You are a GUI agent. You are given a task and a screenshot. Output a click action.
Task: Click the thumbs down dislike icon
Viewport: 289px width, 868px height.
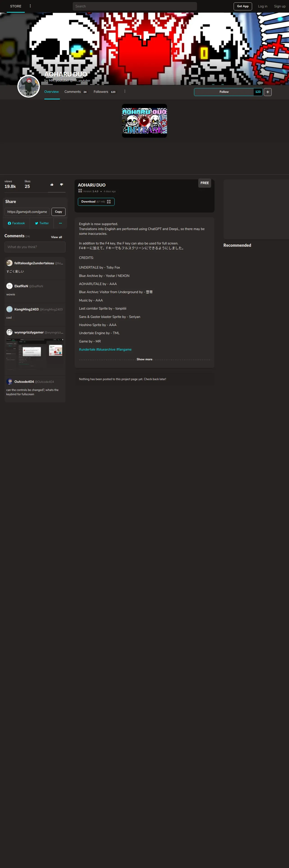[62, 184]
